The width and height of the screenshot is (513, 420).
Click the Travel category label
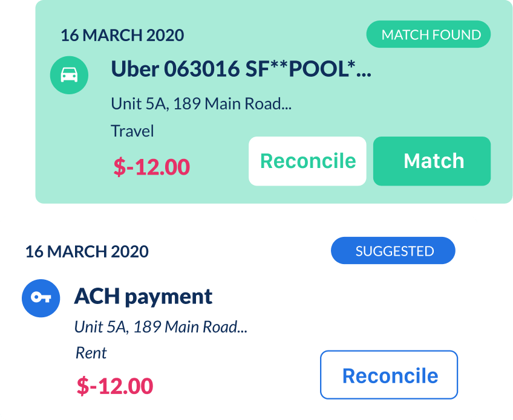click(132, 131)
